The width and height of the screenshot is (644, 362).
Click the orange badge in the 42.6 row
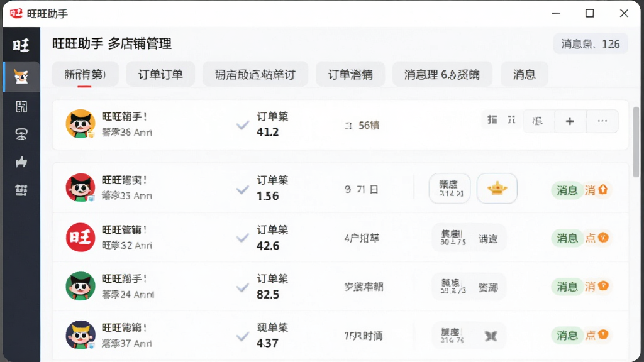[603, 238]
